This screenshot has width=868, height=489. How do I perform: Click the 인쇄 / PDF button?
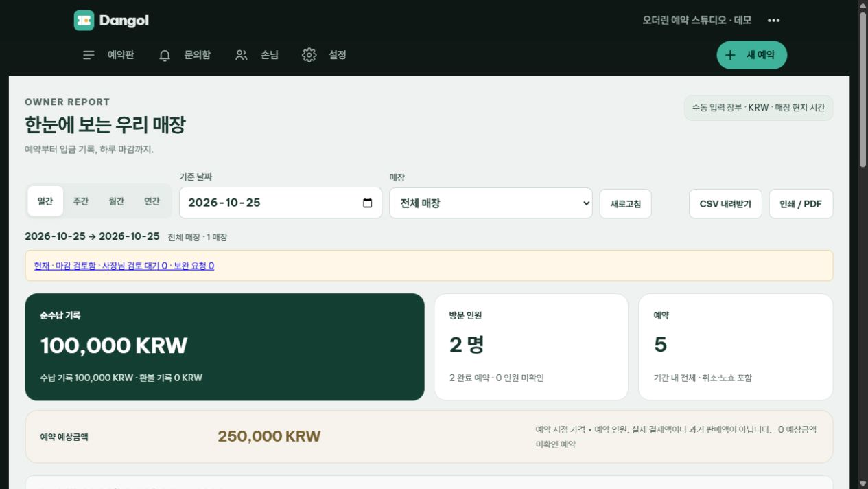801,204
